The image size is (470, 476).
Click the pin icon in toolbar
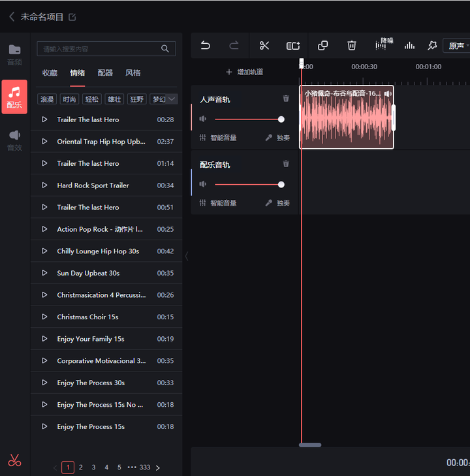coord(432,46)
